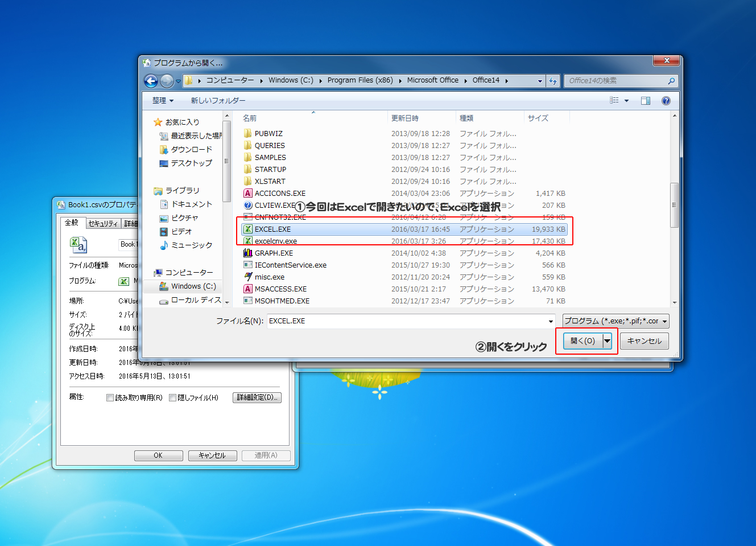Click the EXCEL.EXE Excel icon
Image resolution: width=756 pixels, height=546 pixels.
tap(248, 229)
